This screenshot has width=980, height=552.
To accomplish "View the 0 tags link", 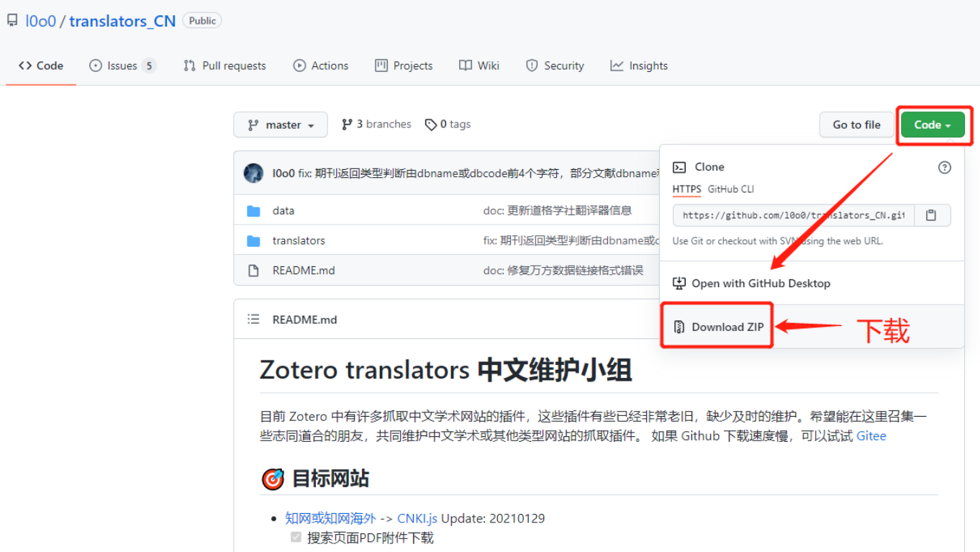I will pos(448,124).
